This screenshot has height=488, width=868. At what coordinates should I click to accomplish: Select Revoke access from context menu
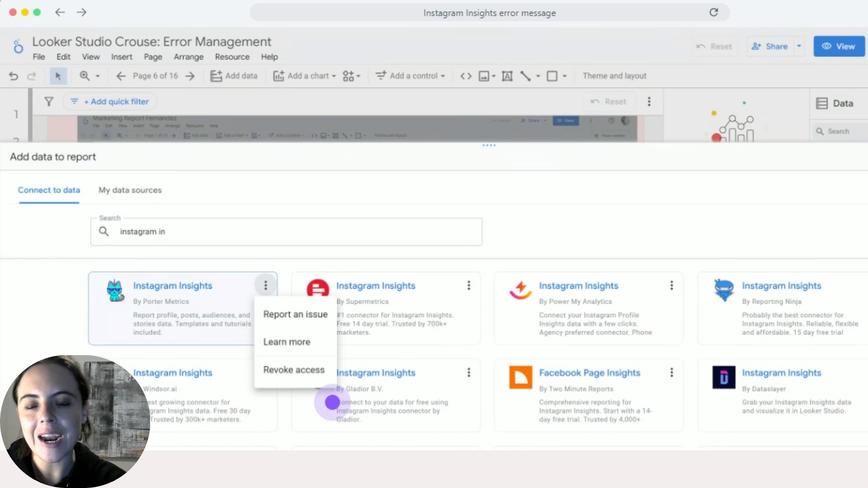(x=294, y=370)
